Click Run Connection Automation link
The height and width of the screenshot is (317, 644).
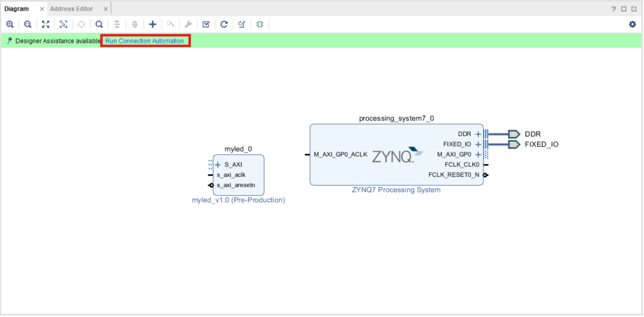pyautogui.click(x=144, y=41)
